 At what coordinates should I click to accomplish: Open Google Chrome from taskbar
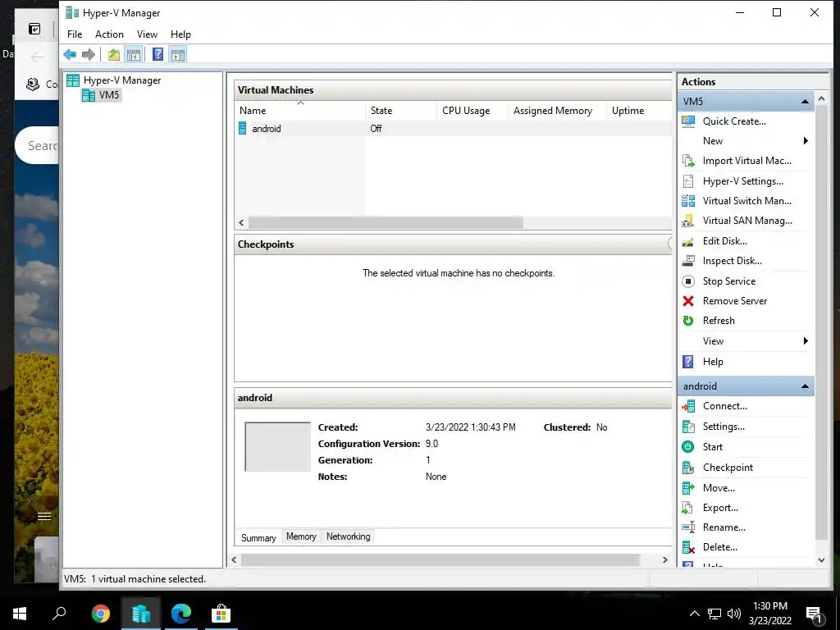pos(100,614)
